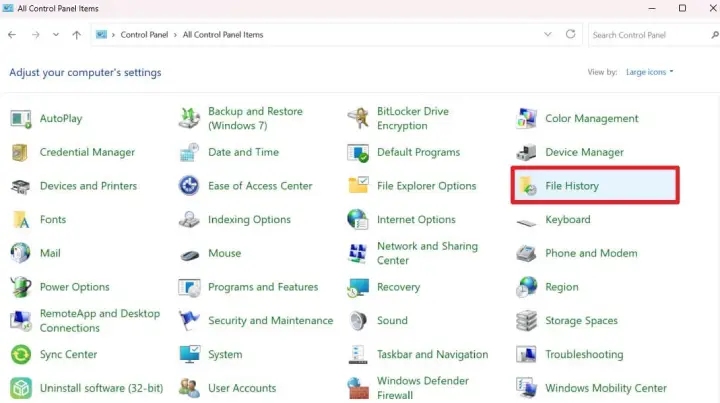Open the Mail icon

coord(21,253)
